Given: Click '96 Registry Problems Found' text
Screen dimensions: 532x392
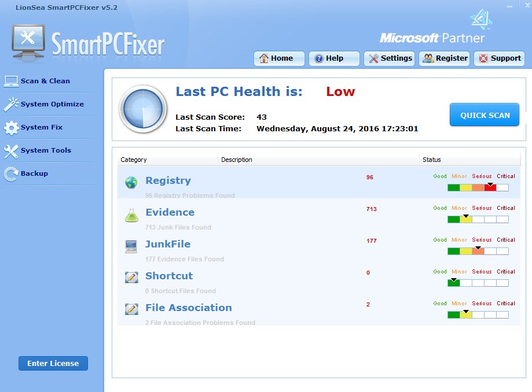Looking at the screenshot, I should (x=190, y=195).
